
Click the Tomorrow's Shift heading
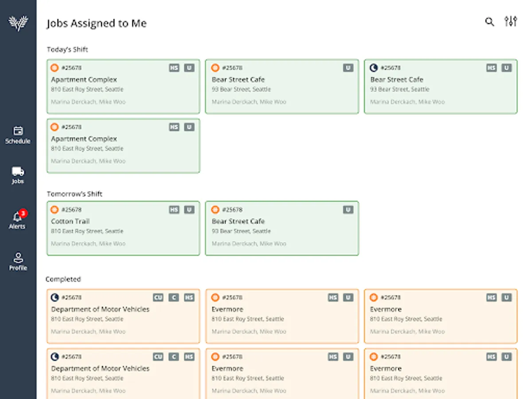pyautogui.click(x=74, y=194)
